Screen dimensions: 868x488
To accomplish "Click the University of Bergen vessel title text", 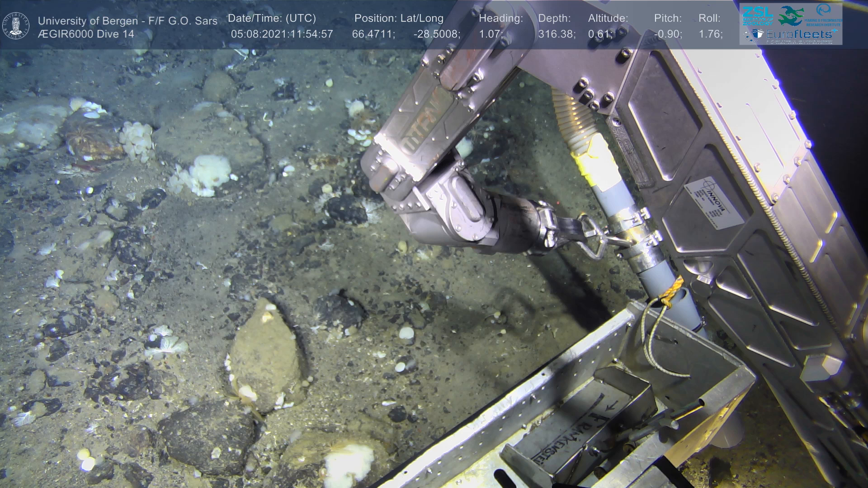I will (x=127, y=21).
